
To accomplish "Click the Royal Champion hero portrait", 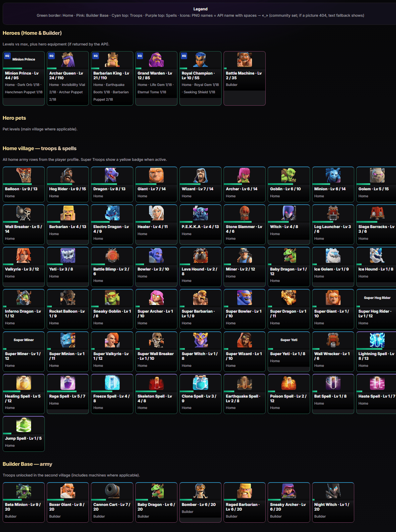I will click(x=201, y=60).
